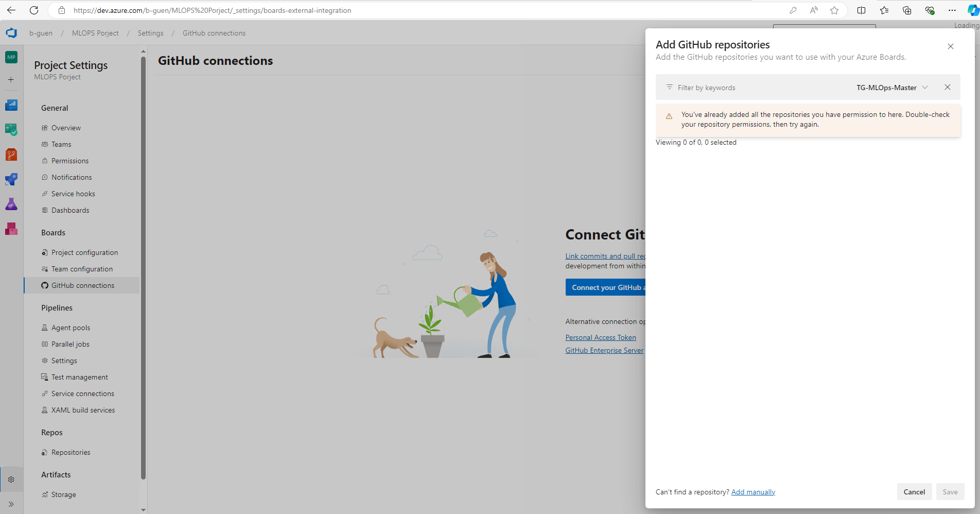Expand the left navigation rail with double chevron

[11, 504]
